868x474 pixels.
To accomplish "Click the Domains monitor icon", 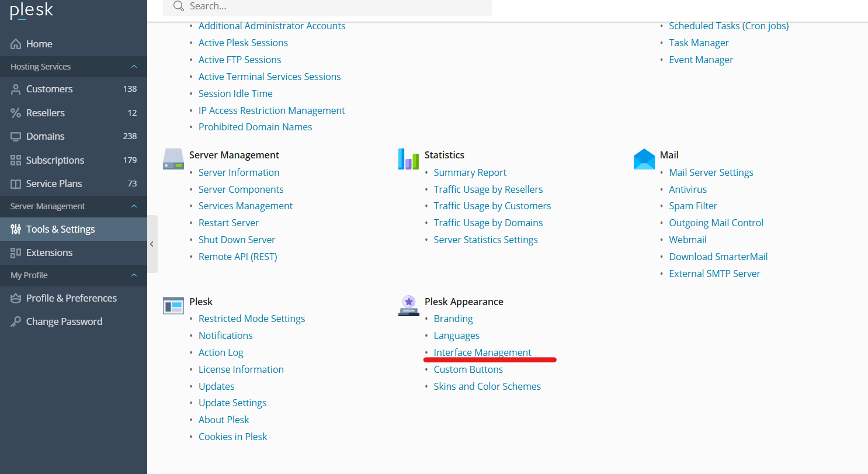I will 16,136.
